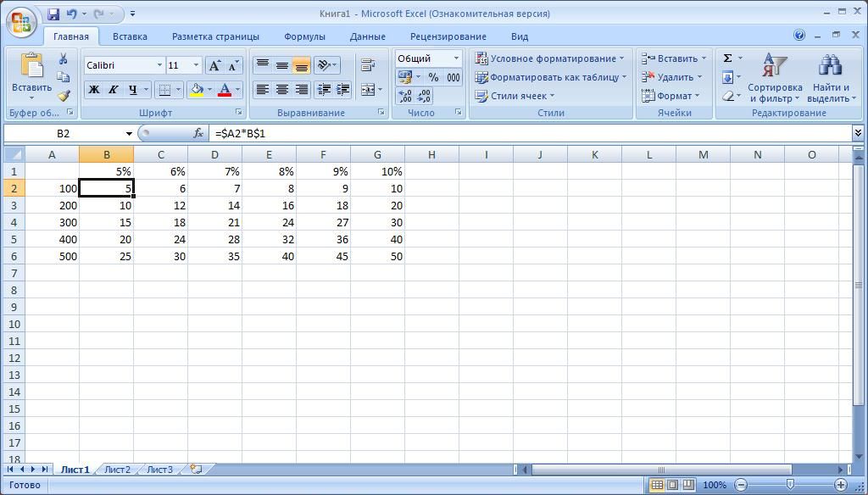Expand the formula bar
This screenshot has height=495, width=868.
pyautogui.click(x=858, y=133)
